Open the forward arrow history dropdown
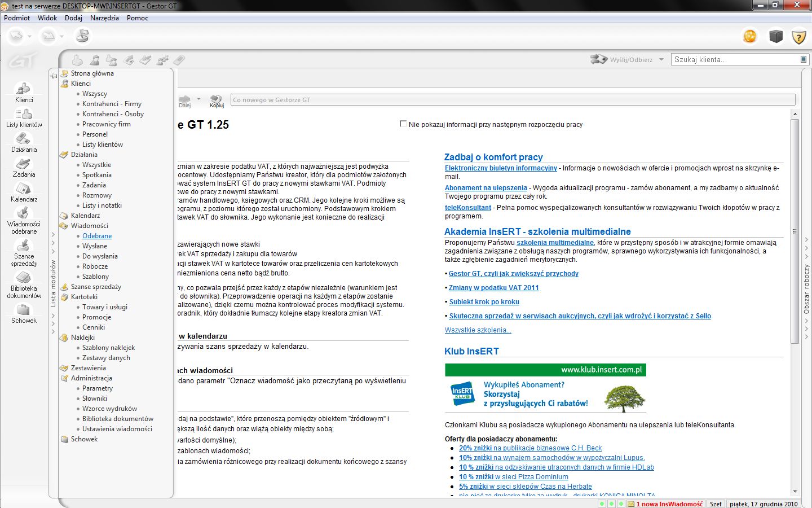This screenshot has width=812, height=508. [62, 37]
